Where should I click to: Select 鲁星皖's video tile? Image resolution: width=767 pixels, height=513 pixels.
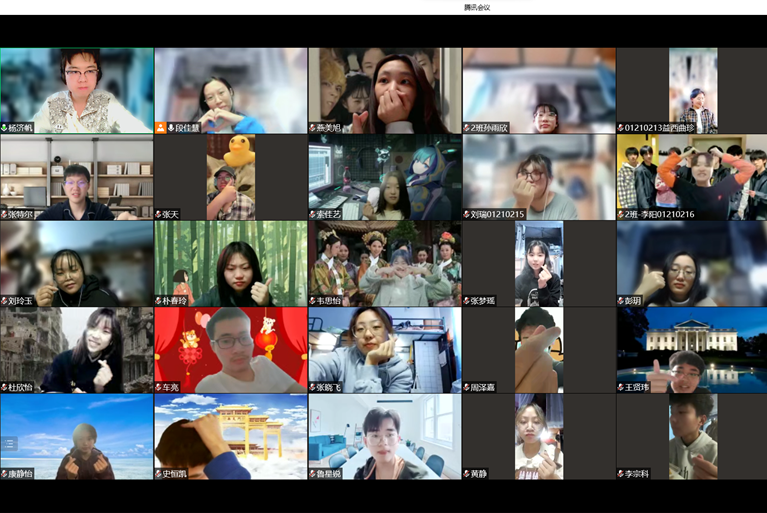click(384, 435)
